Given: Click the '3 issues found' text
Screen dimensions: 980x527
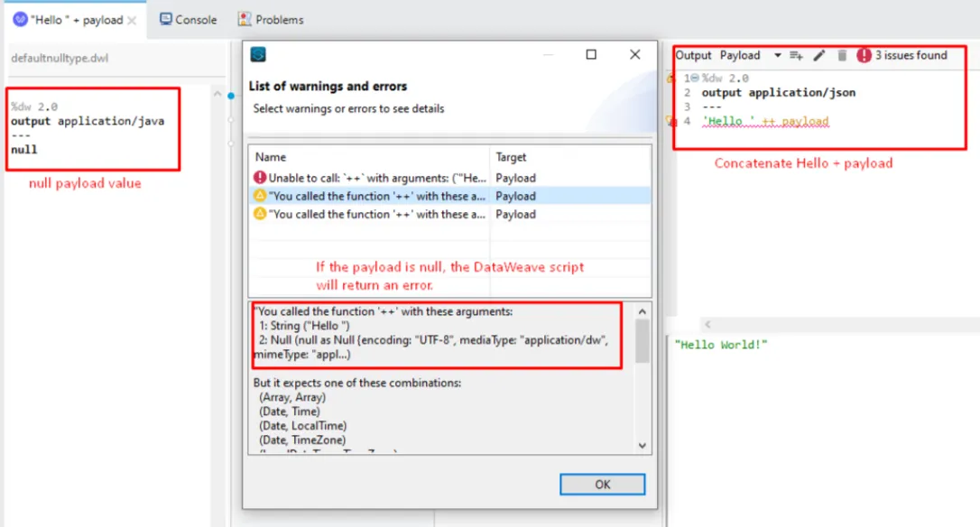Looking at the screenshot, I should [911, 56].
